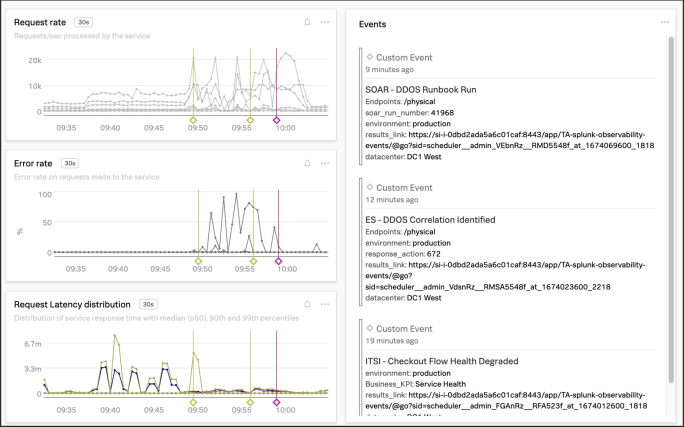
Task: Click the diamond icon of the 19 minutes ago event
Action: pos(370,328)
